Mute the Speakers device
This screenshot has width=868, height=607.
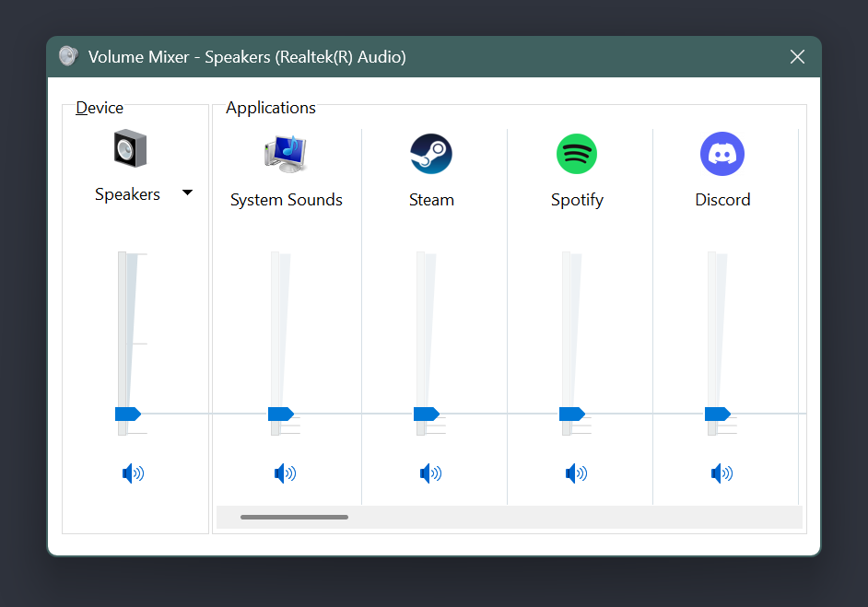click(133, 473)
